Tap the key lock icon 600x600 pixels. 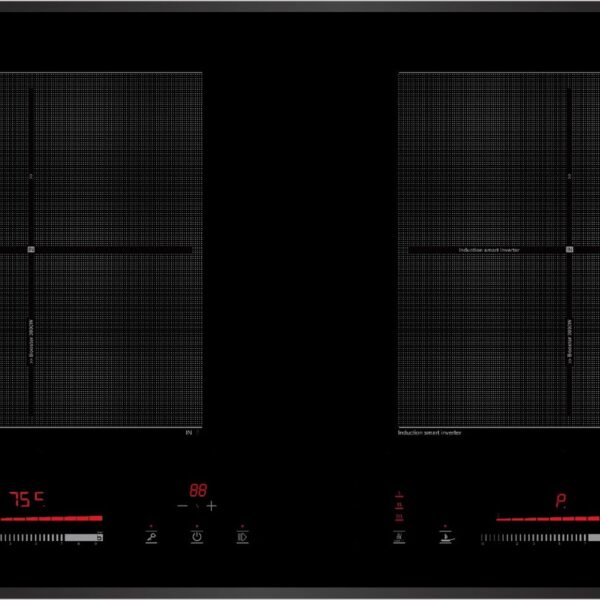point(151,537)
